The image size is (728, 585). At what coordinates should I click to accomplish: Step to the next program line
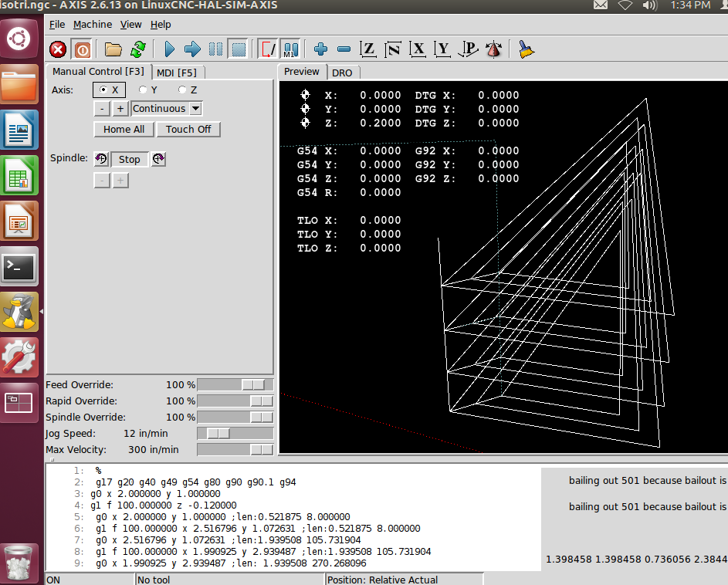point(192,49)
